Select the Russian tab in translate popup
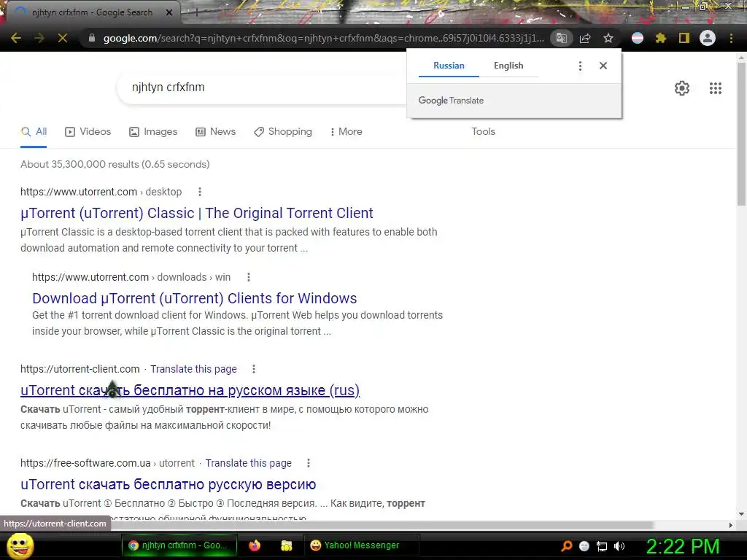The width and height of the screenshot is (747, 560). 449,66
